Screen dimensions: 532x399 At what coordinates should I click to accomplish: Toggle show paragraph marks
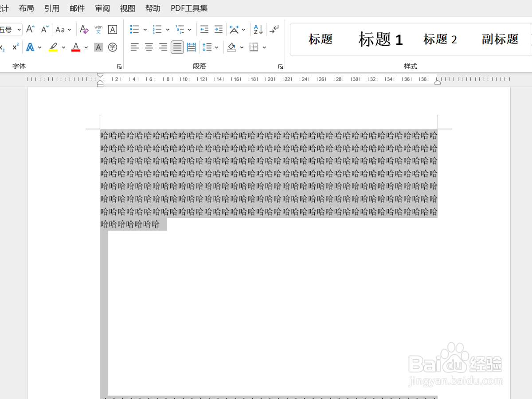coord(274,29)
